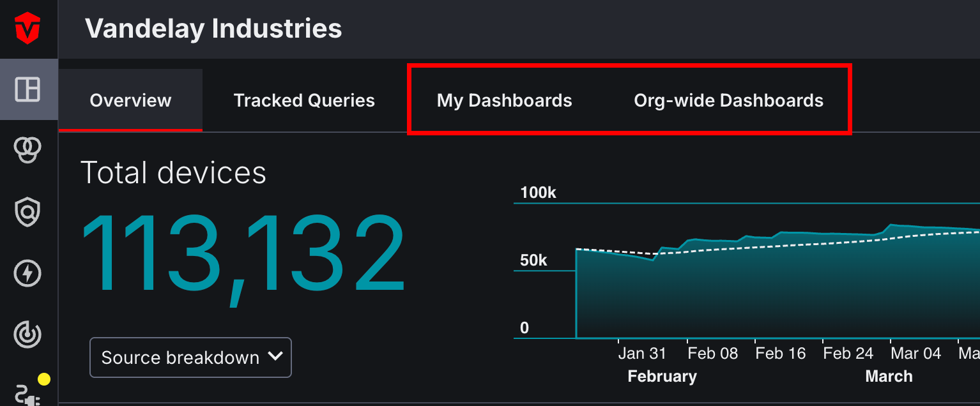The height and width of the screenshot is (406, 980).
Task: Open the dashboard panel sidebar icon
Action: point(28,89)
